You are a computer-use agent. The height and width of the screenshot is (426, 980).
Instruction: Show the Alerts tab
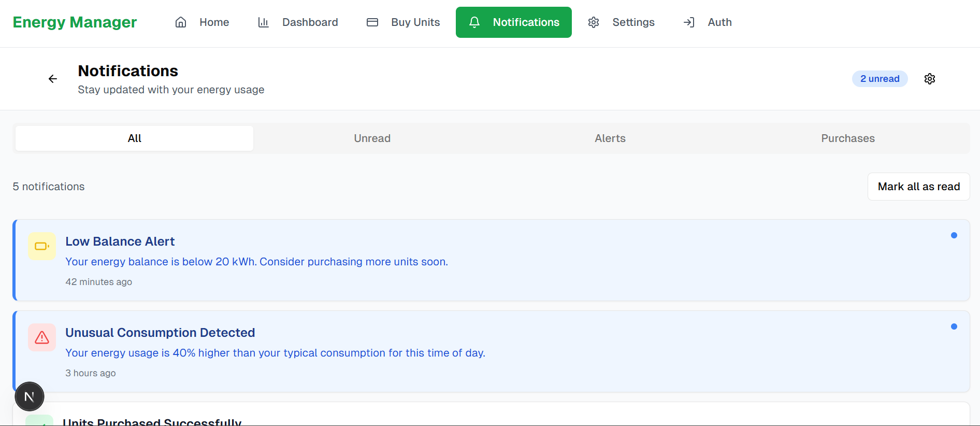610,138
